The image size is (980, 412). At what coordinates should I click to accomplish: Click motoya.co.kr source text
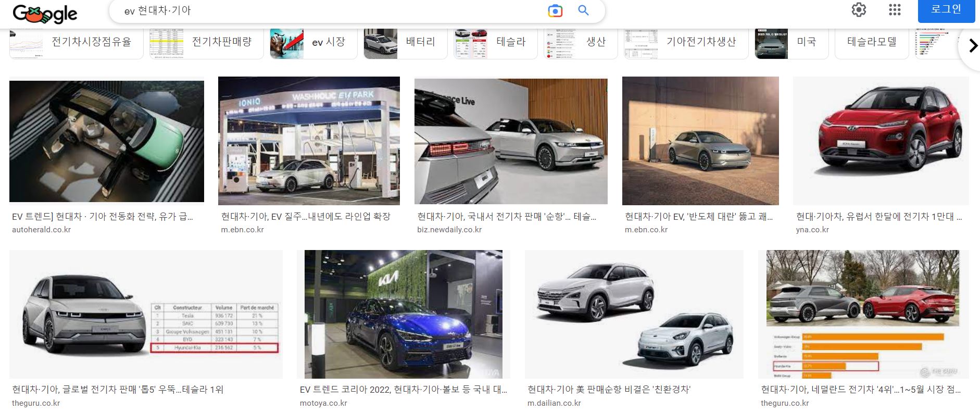pyautogui.click(x=323, y=403)
